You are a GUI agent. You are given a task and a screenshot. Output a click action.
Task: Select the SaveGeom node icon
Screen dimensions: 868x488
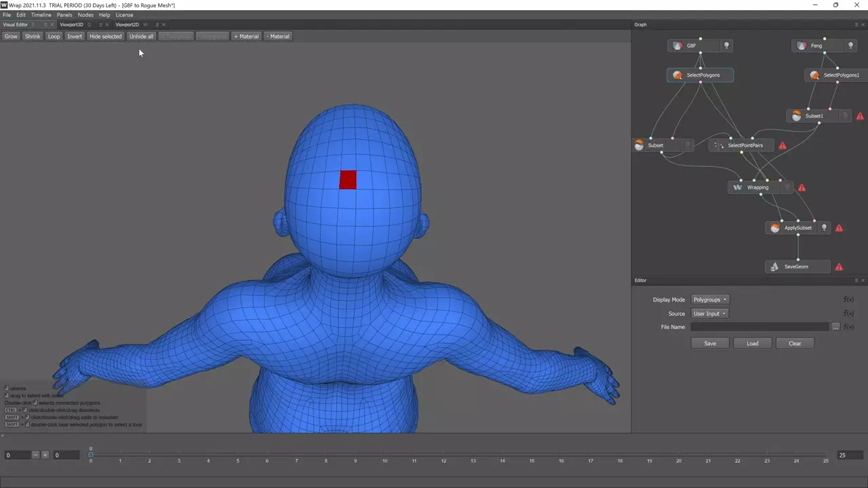click(x=775, y=267)
